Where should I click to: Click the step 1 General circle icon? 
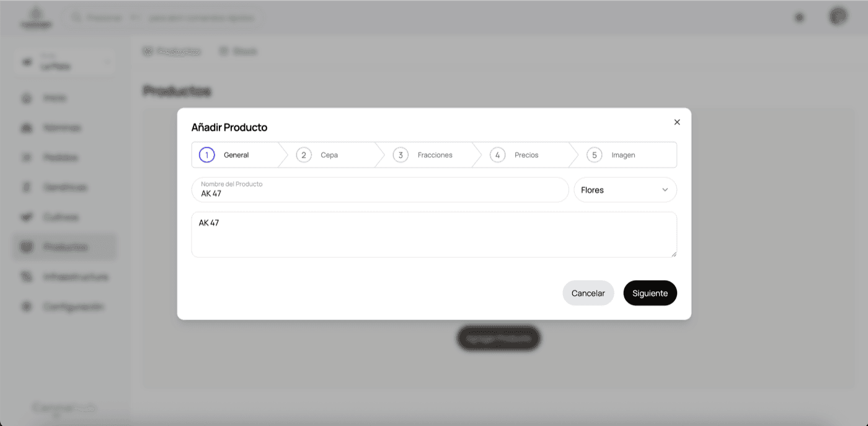click(206, 155)
